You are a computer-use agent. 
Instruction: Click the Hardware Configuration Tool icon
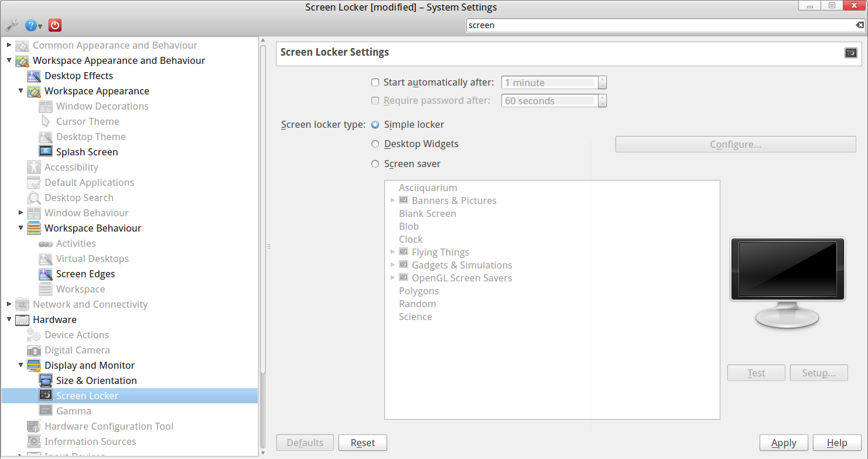[34, 426]
